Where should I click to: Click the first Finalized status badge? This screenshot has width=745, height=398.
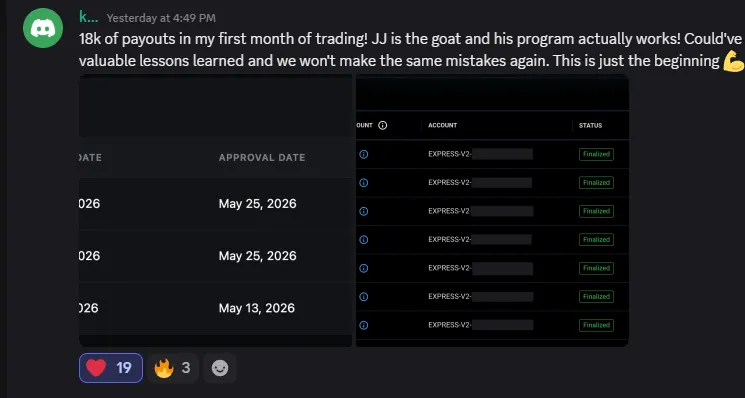pos(596,154)
